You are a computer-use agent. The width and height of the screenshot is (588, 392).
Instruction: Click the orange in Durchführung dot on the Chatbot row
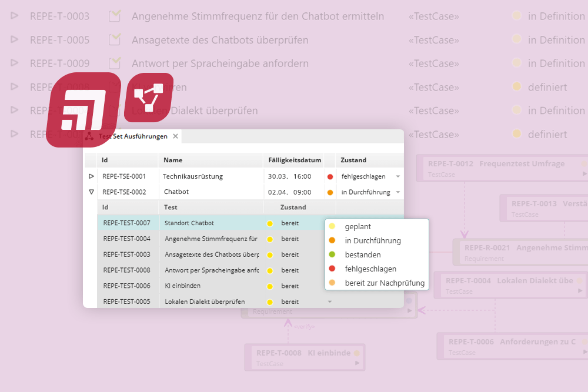(329, 191)
